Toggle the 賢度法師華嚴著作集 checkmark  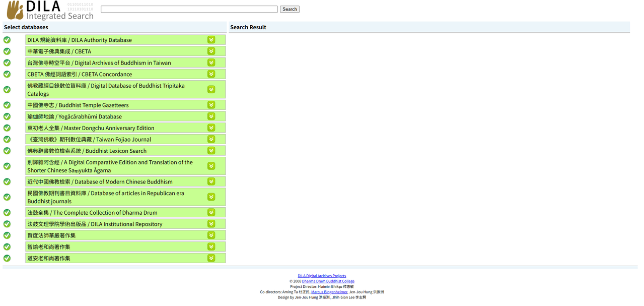click(x=7, y=235)
